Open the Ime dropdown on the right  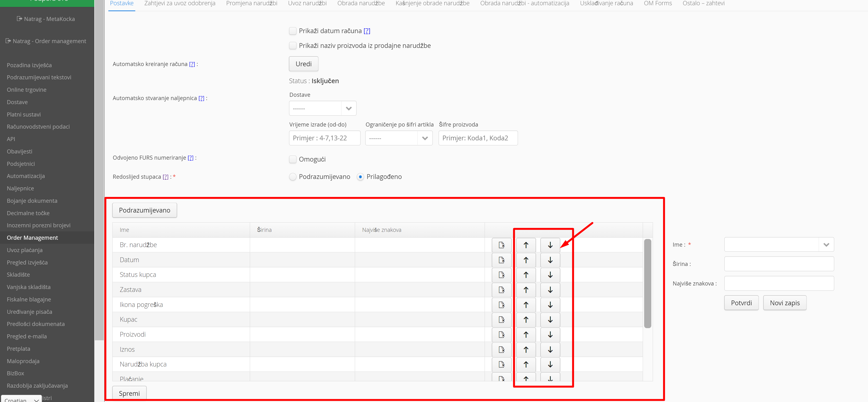pyautogui.click(x=779, y=245)
